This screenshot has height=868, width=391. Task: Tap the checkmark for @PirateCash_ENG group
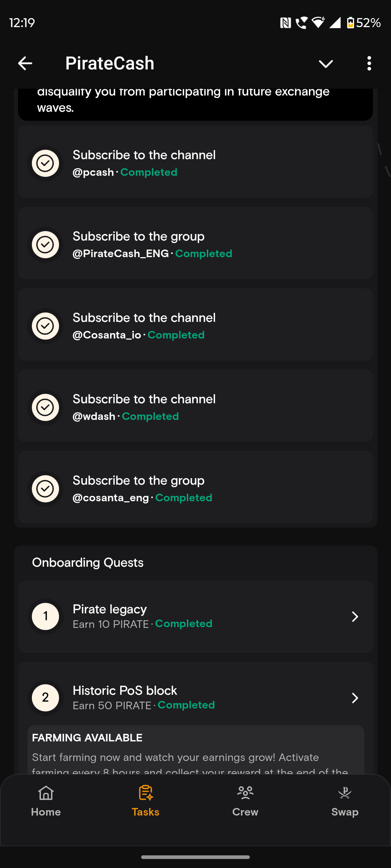click(x=46, y=244)
